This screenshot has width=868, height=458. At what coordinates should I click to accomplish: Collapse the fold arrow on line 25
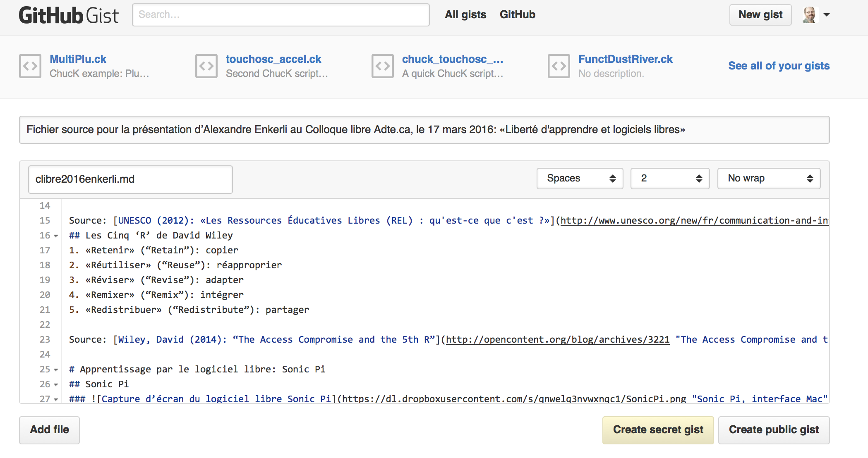pos(56,370)
